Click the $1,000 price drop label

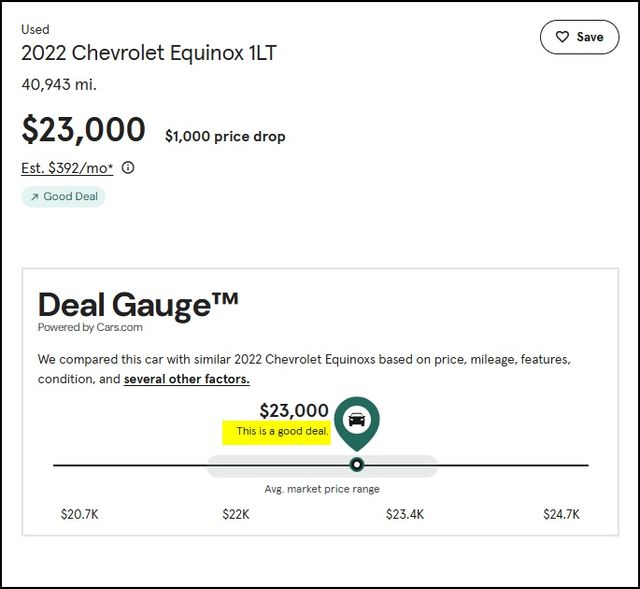point(225,136)
